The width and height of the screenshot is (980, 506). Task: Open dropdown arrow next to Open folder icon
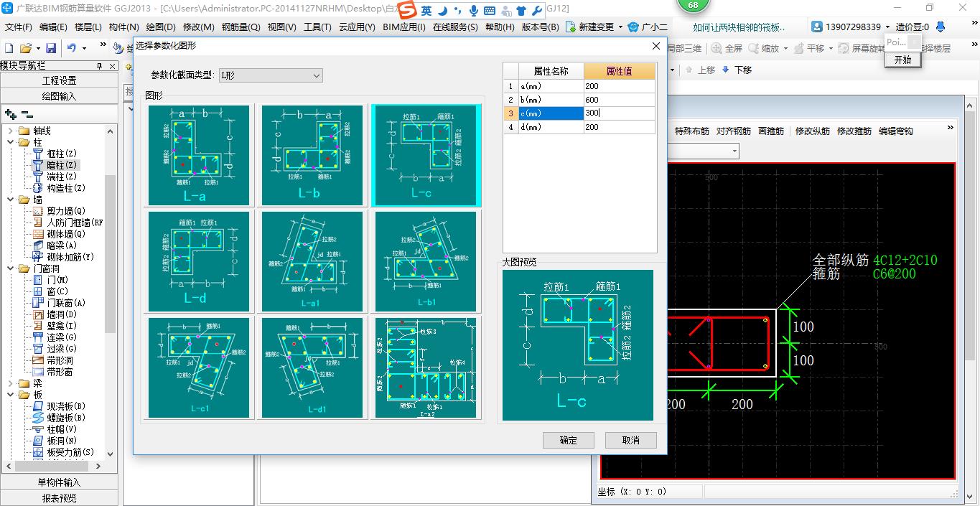(x=37, y=48)
